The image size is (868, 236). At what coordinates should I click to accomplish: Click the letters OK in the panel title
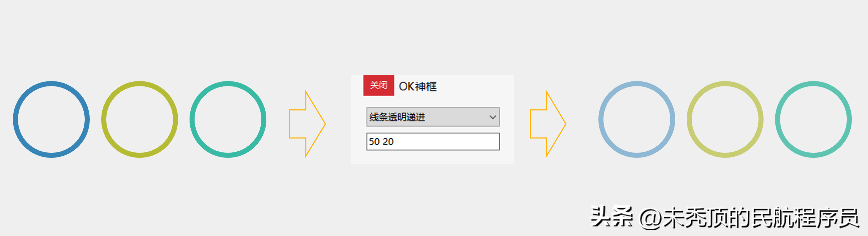click(406, 86)
